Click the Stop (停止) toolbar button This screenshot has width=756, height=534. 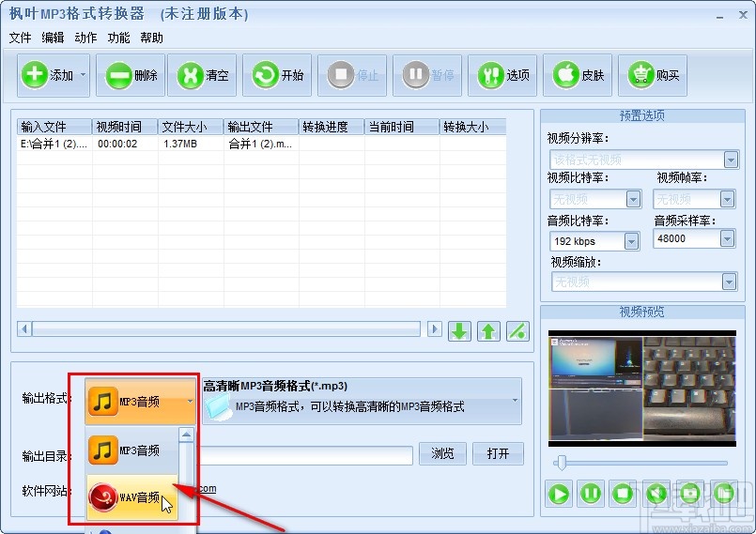[x=352, y=75]
